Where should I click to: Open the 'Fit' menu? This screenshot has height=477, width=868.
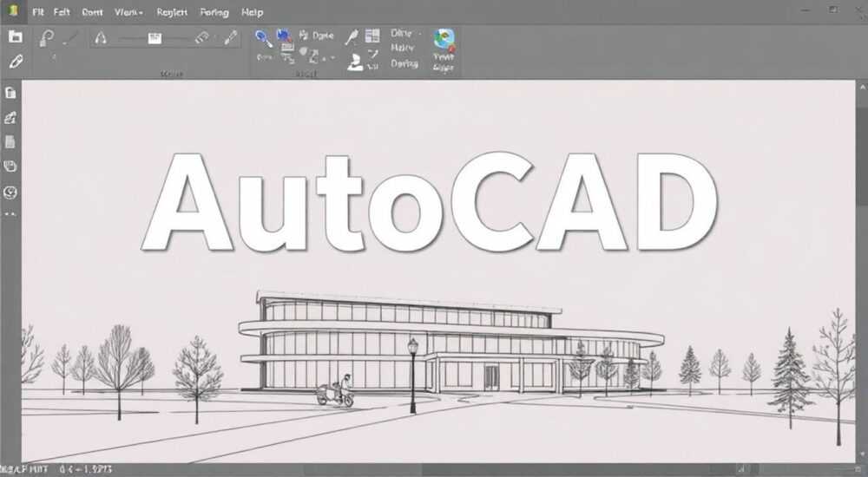click(x=37, y=11)
